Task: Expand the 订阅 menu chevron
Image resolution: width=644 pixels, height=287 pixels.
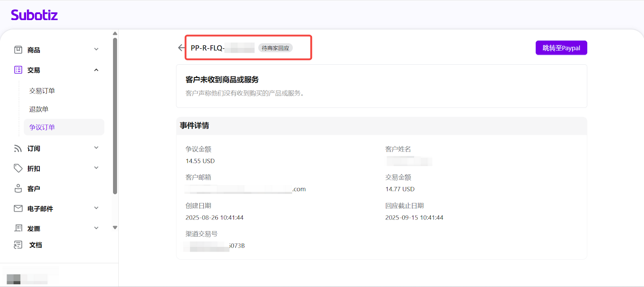Action: click(x=96, y=148)
